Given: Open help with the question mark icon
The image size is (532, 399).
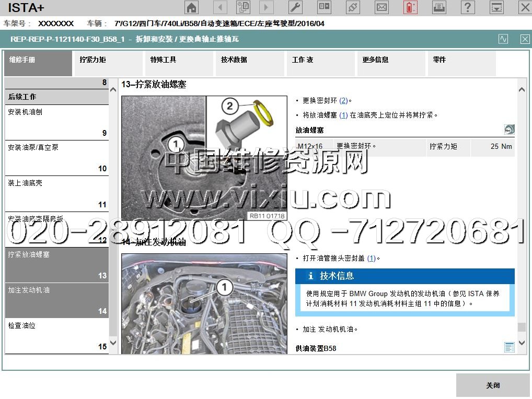Looking at the screenshot, I should 468,7.
